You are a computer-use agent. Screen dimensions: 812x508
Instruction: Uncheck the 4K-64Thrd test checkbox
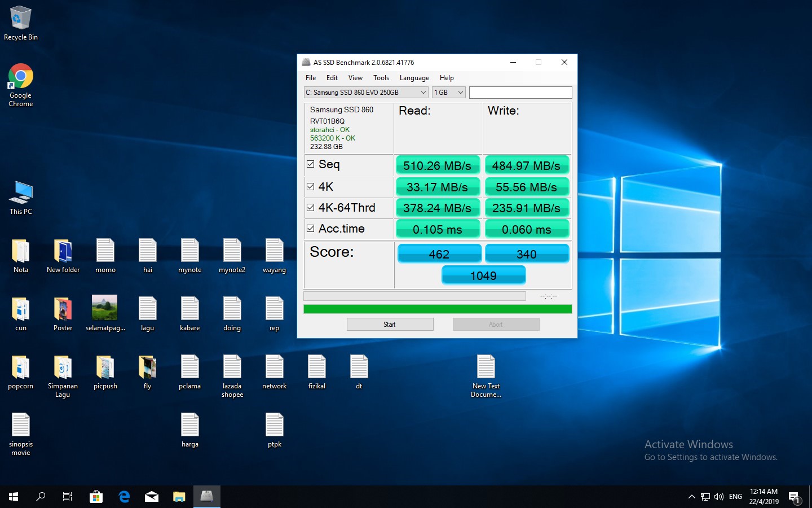tap(310, 208)
